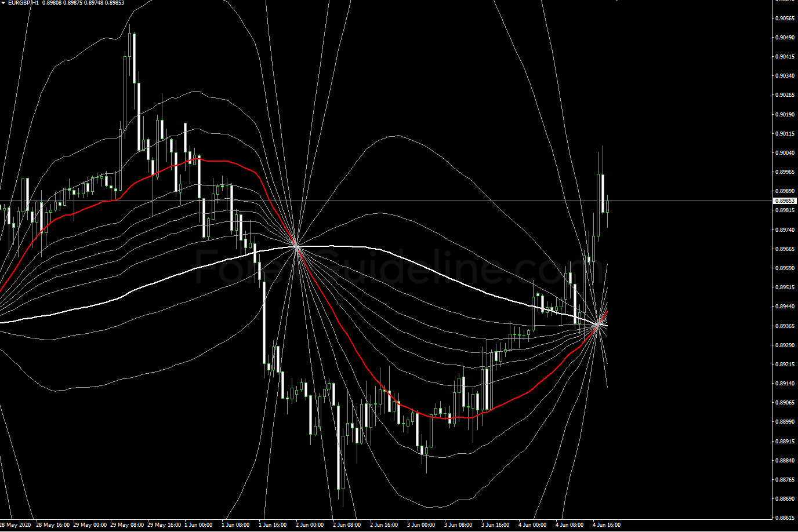Select the 0.89815 price level label
The height and width of the screenshot is (532, 798).
point(785,210)
